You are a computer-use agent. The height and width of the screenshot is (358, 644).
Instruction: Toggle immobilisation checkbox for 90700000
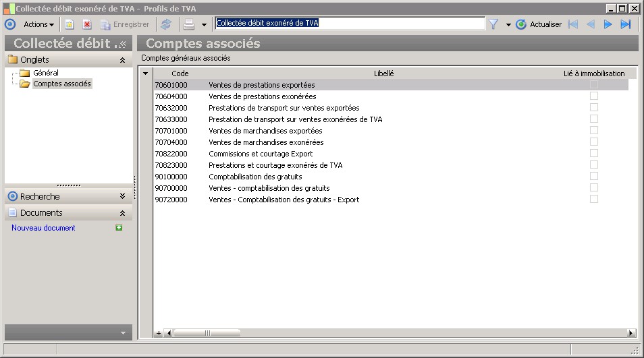click(x=594, y=188)
